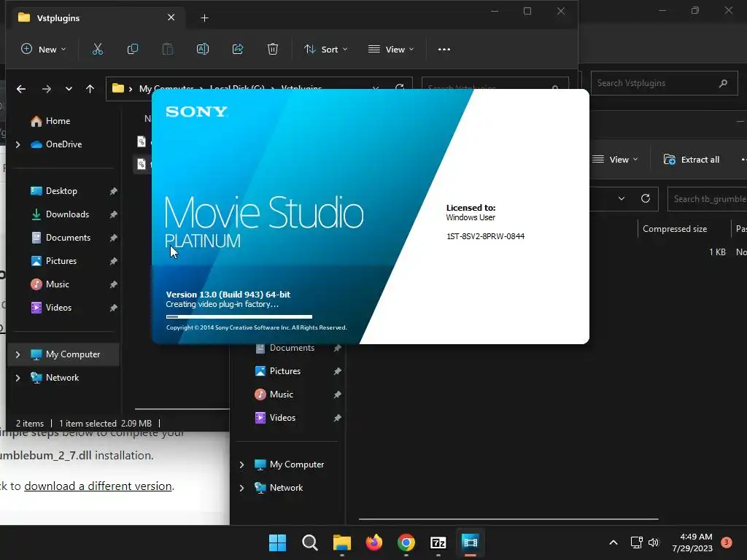Open the View dropdown in Vstplugins window
This screenshot has width=747, height=560.
[391, 49]
